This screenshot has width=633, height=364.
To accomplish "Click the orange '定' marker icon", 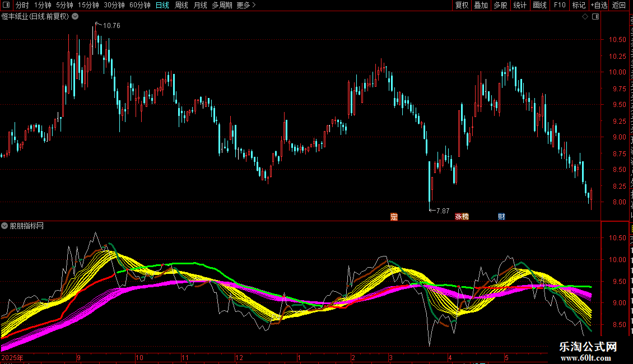I will click(x=394, y=217).
